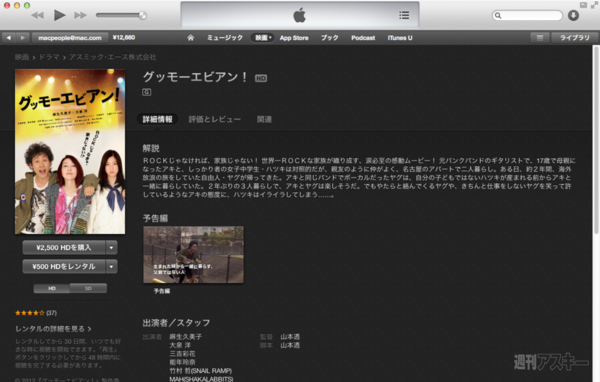Click screenwriter 山本透 next to 脚本
600x382 pixels.
point(290,345)
